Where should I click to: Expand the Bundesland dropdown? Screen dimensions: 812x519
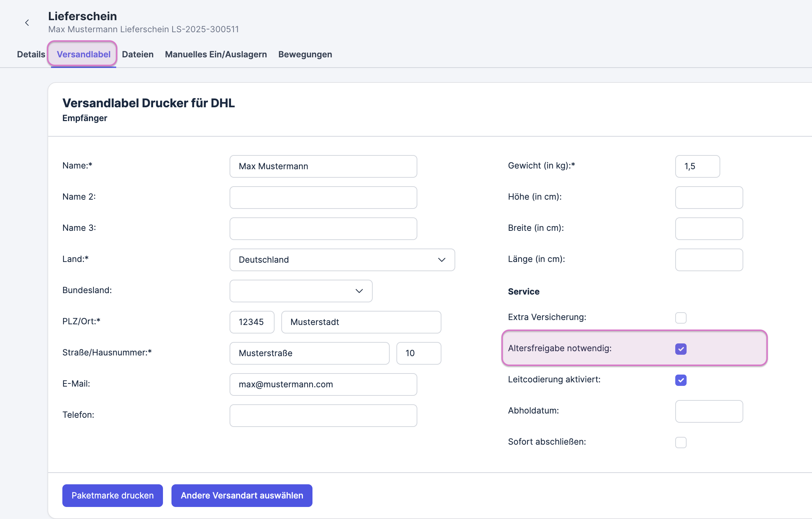tap(301, 291)
